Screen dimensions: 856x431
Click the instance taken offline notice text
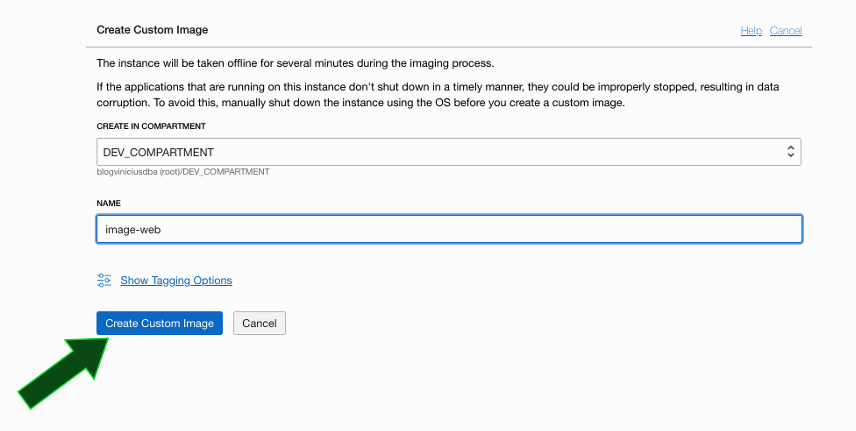pyautogui.click(x=295, y=62)
